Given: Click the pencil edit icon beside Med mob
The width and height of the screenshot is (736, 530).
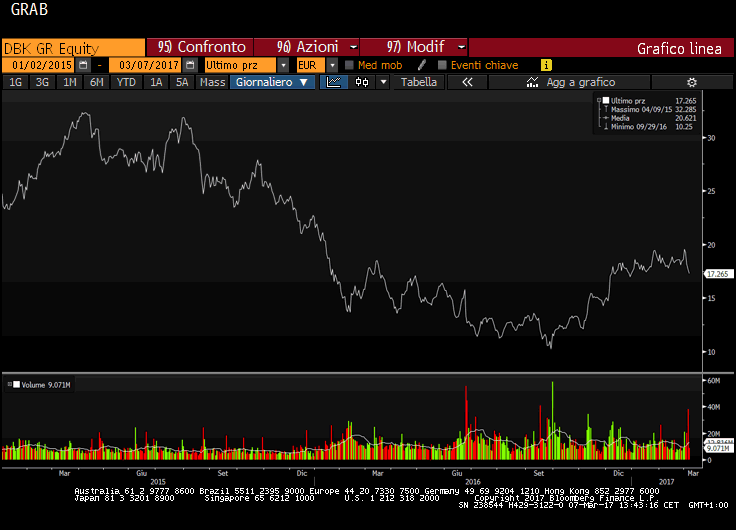Looking at the screenshot, I should 422,65.
